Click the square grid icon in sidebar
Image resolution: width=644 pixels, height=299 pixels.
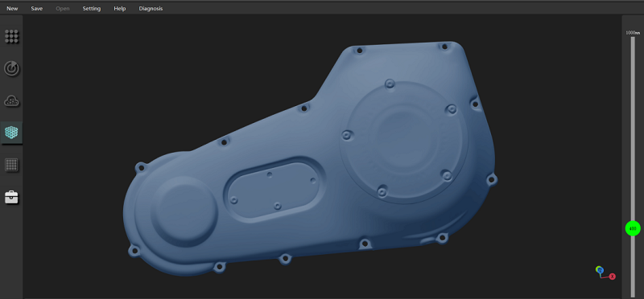pos(11,165)
